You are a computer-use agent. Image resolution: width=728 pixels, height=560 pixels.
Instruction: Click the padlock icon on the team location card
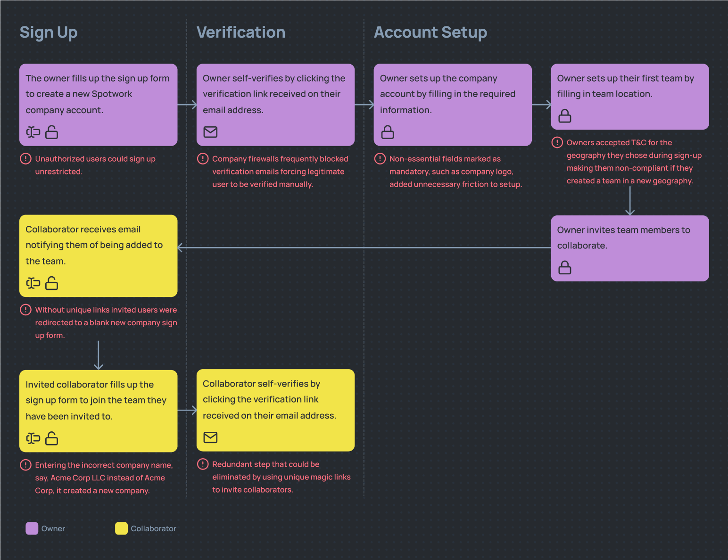pos(565,116)
